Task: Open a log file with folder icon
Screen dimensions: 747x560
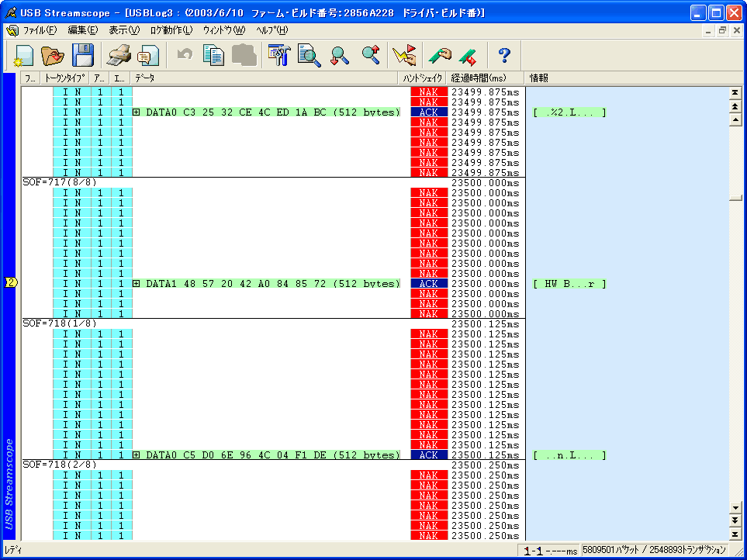Action: point(53,56)
